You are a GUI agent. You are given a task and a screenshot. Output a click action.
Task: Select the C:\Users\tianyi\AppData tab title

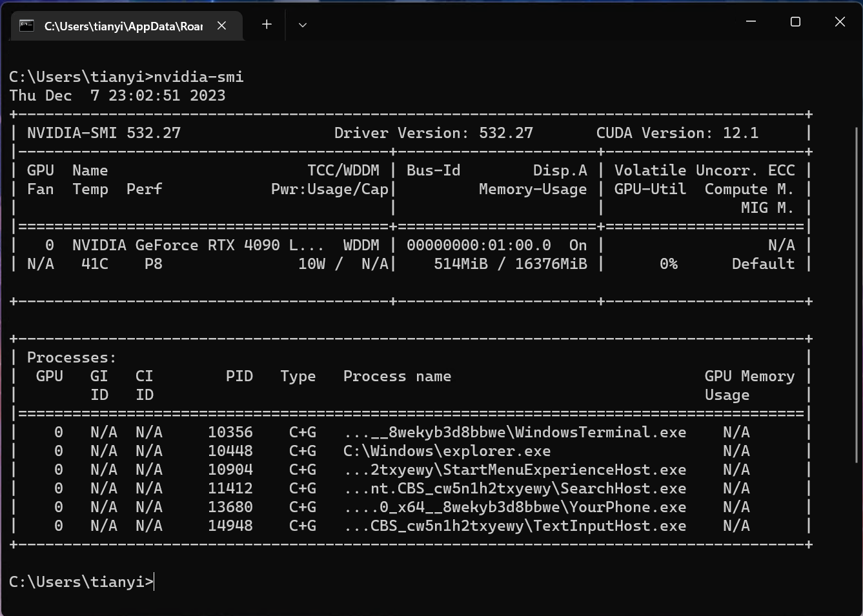pos(123,26)
